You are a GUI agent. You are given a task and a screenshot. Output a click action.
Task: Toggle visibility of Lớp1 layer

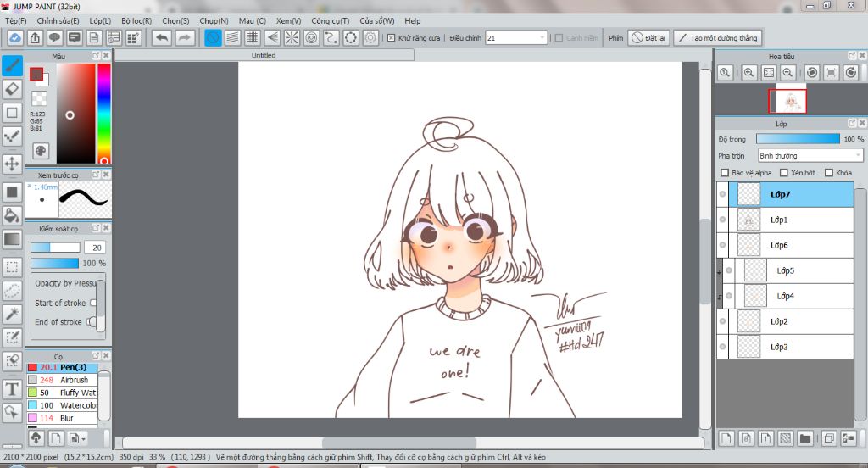pyautogui.click(x=722, y=220)
